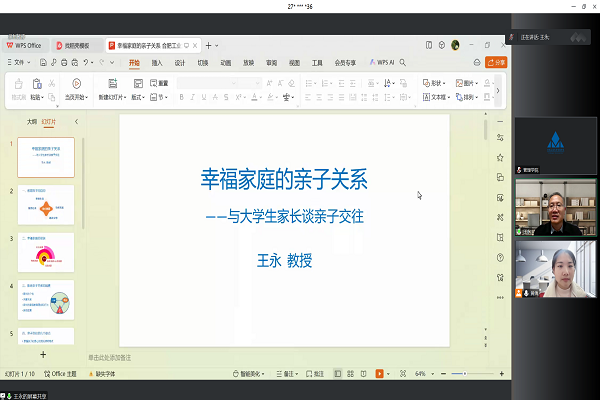Click the 新建幻灯片 new slide icon
The width and height of the screenshot is (600, 400).
(x=112, y=84)
